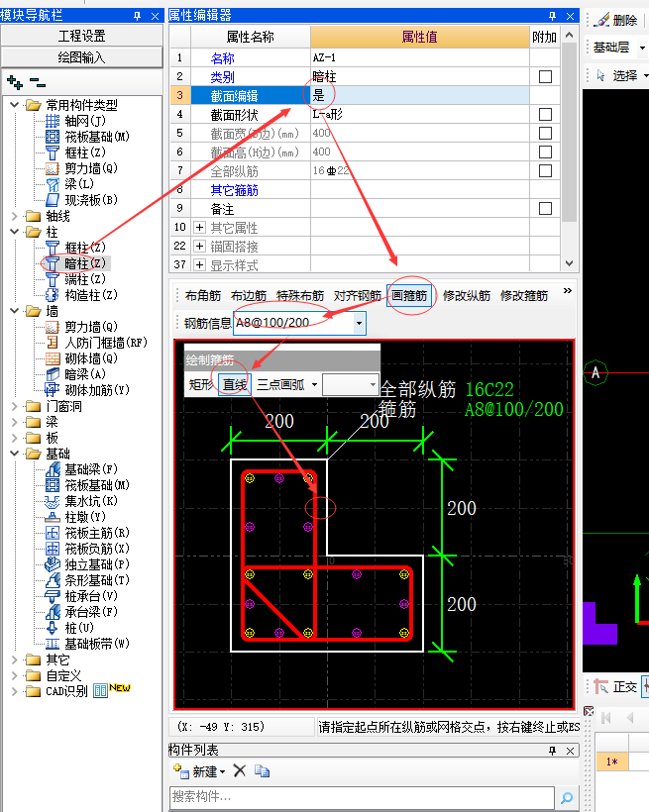Select 布边筋 rebar tool
649x812 pixels.
point(249,296)
